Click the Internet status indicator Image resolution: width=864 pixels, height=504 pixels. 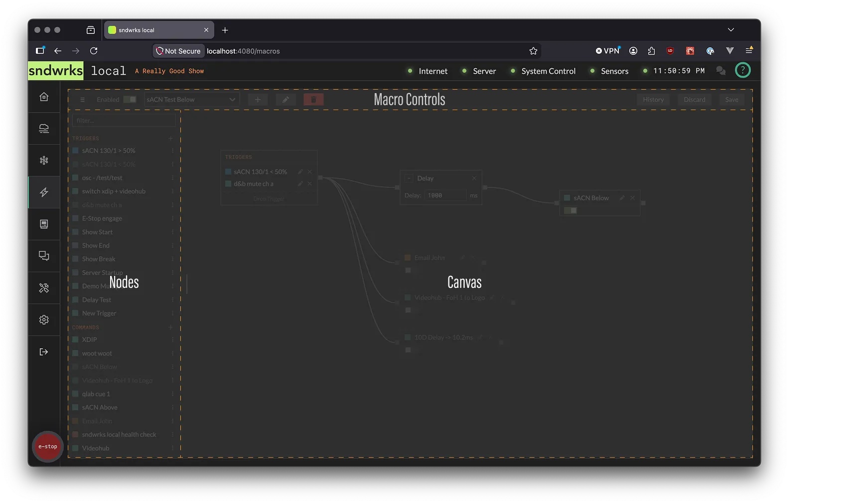pyautogui.click(x=428, y=71)
